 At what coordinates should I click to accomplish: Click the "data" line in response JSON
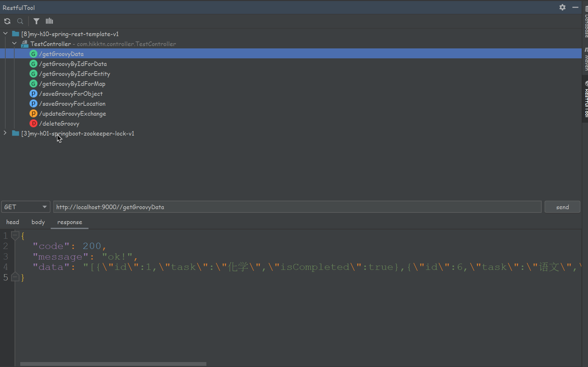(x=307, y=267)
